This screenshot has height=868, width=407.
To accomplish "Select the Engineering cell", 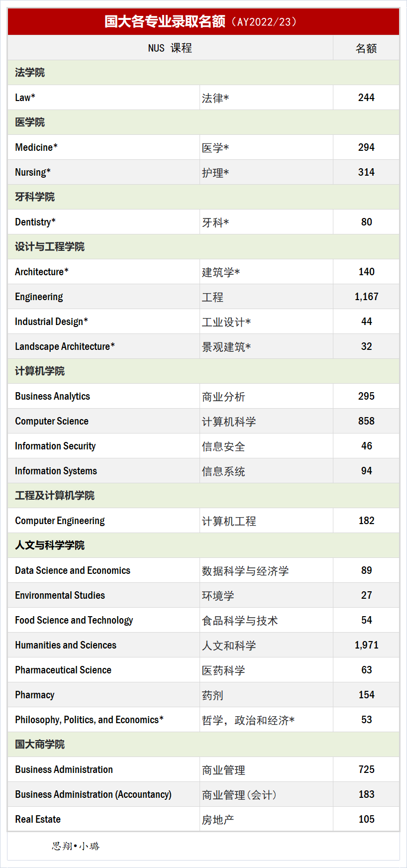I will pos(103,297).
